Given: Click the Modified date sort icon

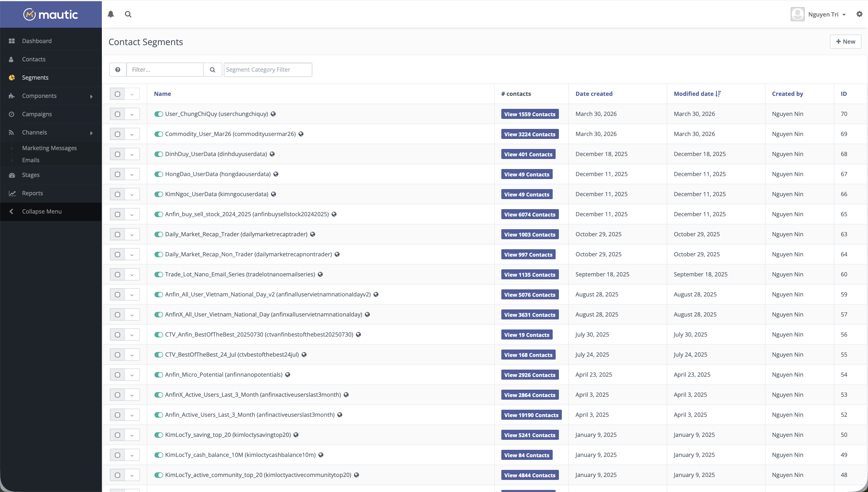Looking at the screenshot, I should (x=718, y=94).
